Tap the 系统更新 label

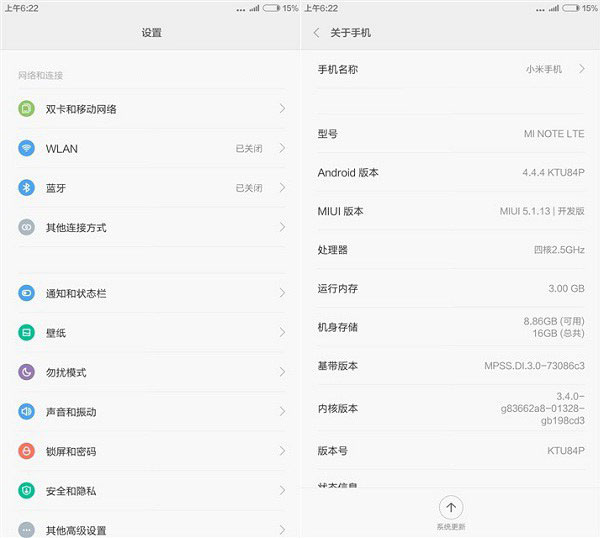451,527
